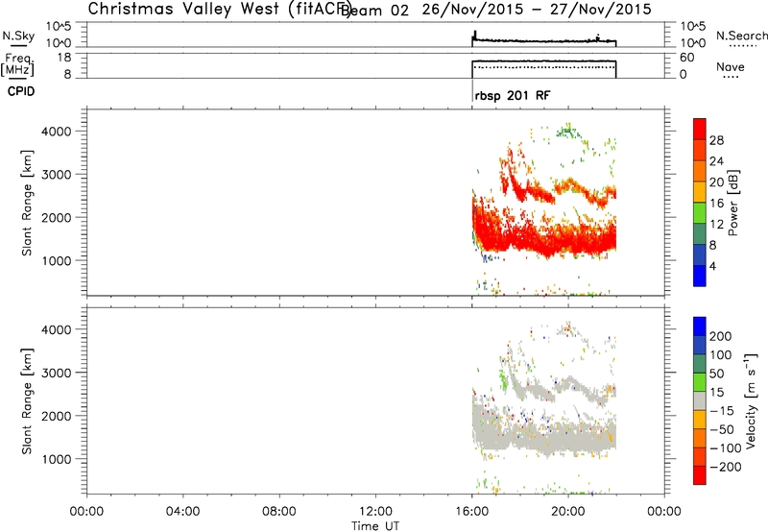
Task: Click the Freq. [MHz] axis label
Action: click(x=17, y=65)
